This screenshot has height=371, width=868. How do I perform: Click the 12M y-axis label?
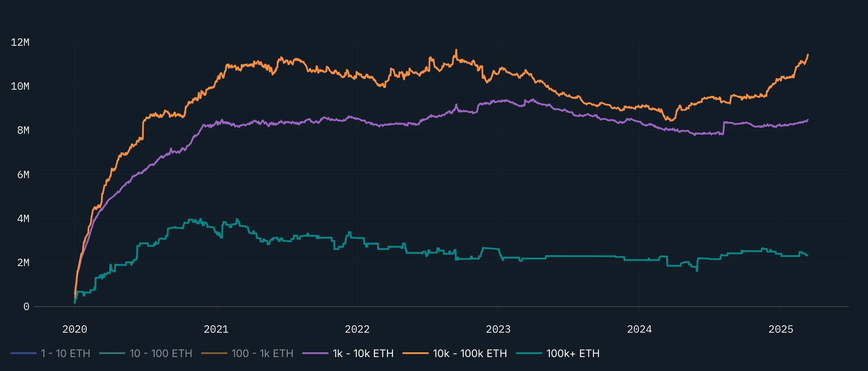[x=20, y=42]
